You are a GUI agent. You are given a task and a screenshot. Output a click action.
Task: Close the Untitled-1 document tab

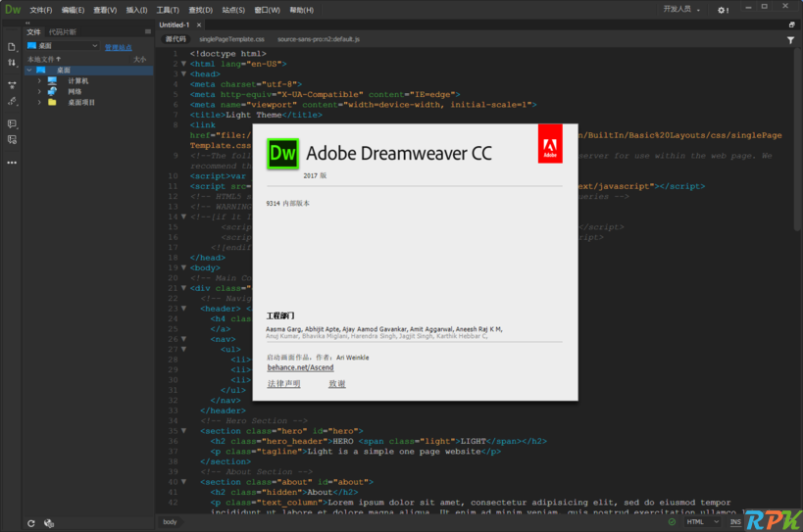coord(199,24)
